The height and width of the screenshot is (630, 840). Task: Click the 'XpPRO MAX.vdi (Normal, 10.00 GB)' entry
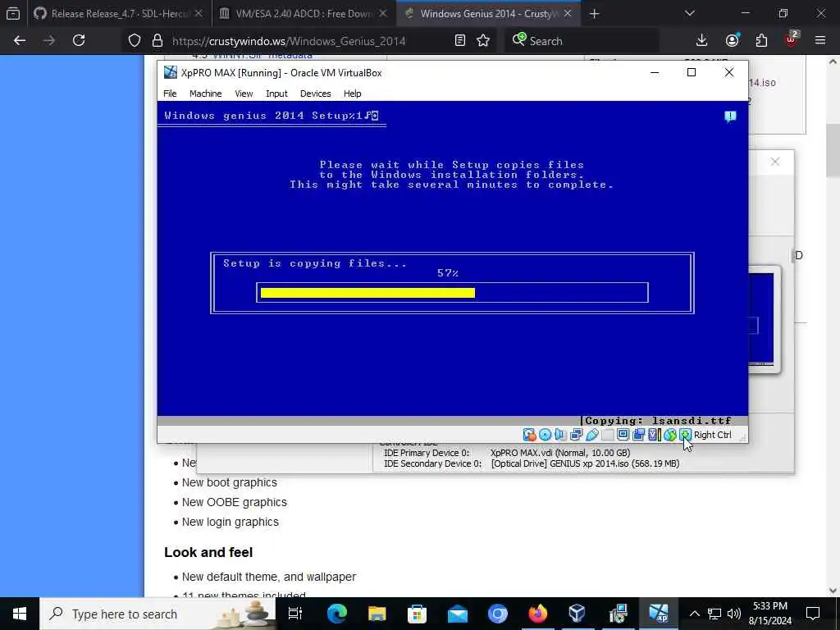coord(560,453)
